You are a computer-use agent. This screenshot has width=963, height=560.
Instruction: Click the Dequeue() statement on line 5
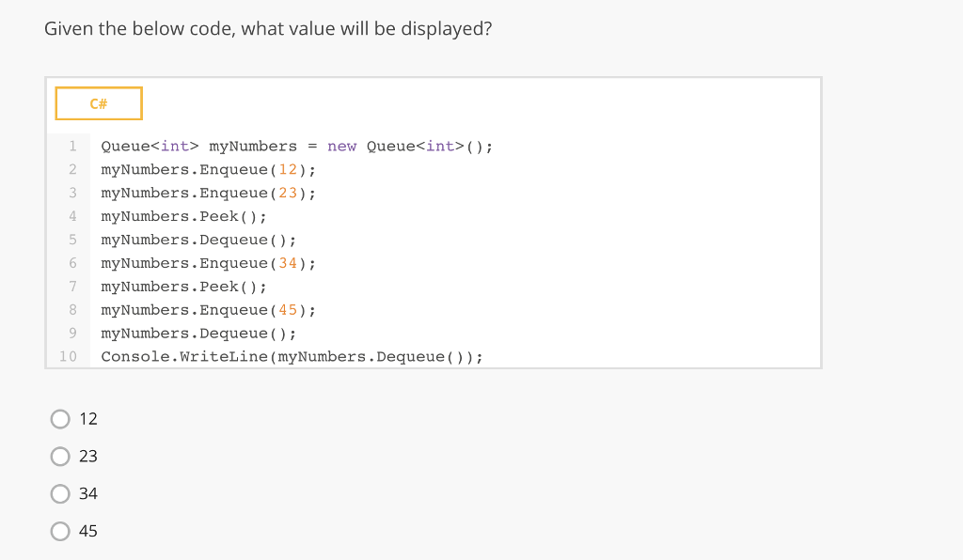coord(198,241)
